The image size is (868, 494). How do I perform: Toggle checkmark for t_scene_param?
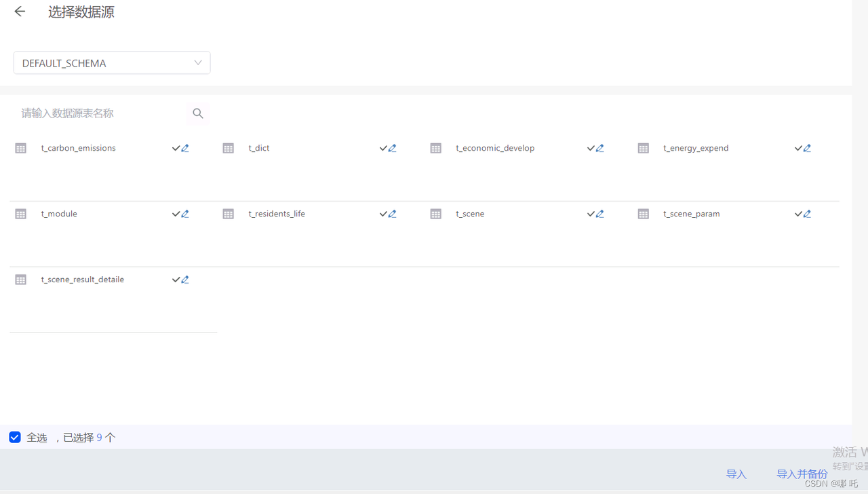798,214
